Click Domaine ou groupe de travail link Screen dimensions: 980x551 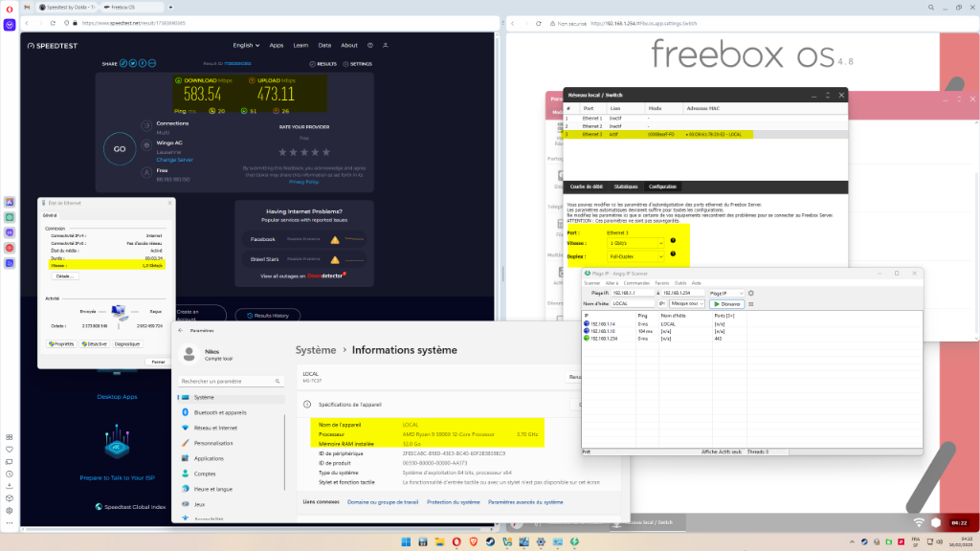383,502
